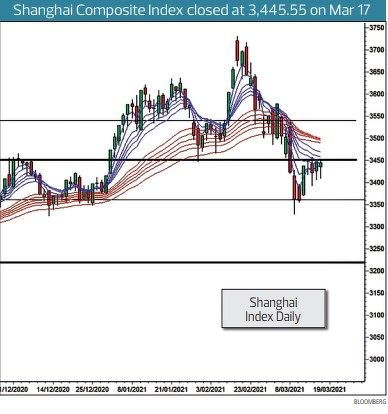This screenshot has height=414, width=388.
Task: Click the 3600 price axis label
Action: tap(377, 94)
